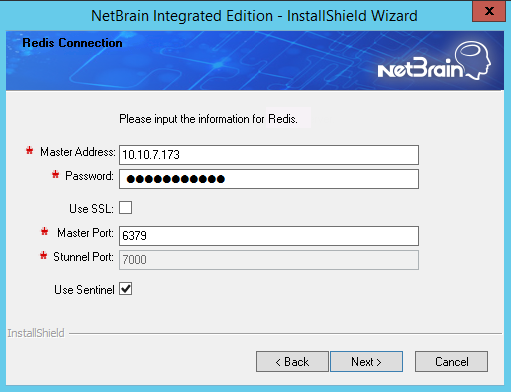Click the red asterisk beside Password
The image size is (511, 392).
tap(55, 174)
